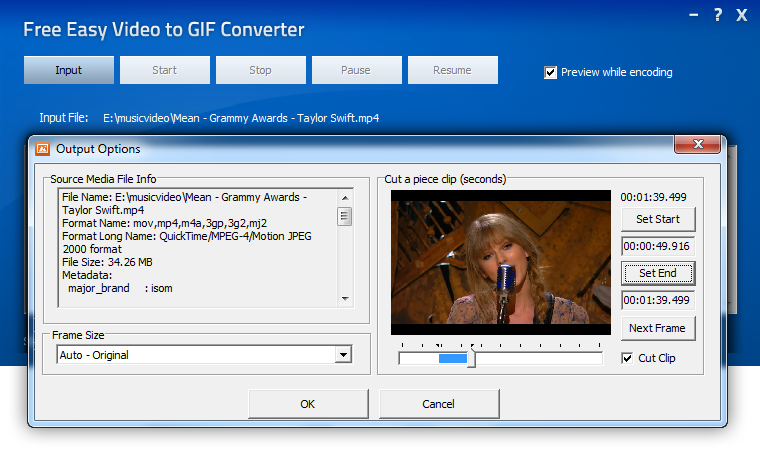The height and width of the screenshot is (450, 760).
Task: Toggle the Cut Clip checkbox
Action: (627, 358)
